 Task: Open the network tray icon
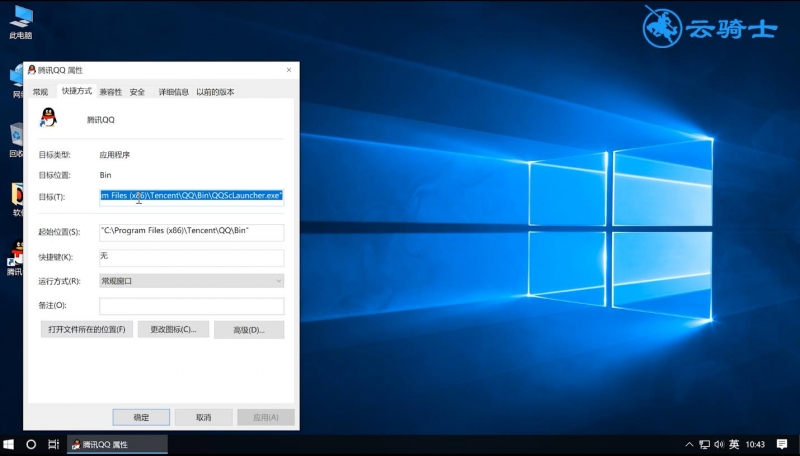[x=704, y=444]
